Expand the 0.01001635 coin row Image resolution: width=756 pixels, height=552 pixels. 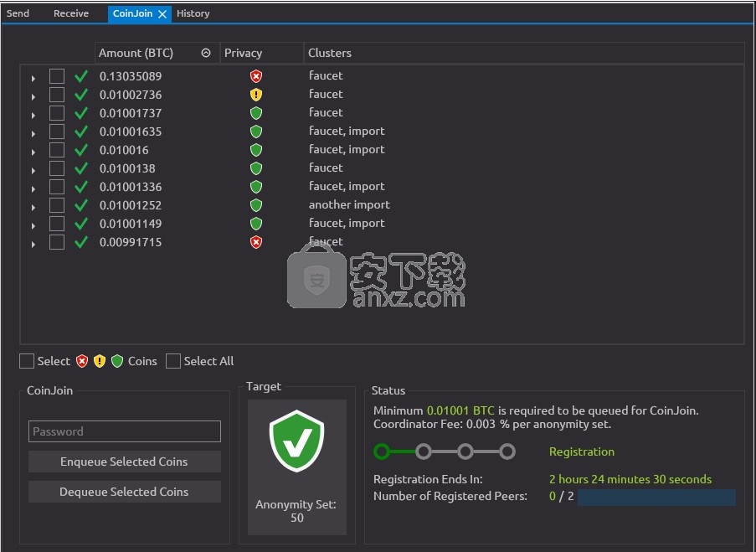coord(33,133)
